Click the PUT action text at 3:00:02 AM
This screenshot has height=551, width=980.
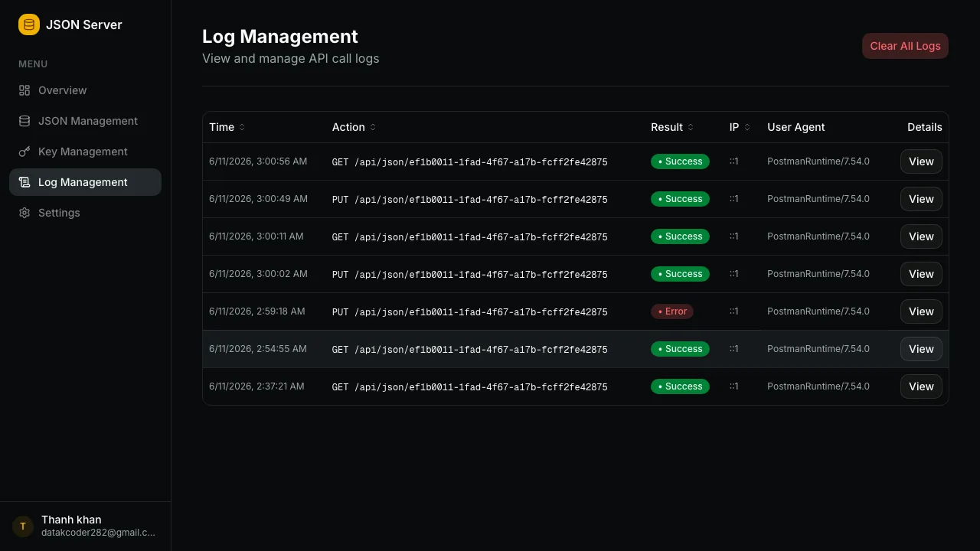pos(469,275)
